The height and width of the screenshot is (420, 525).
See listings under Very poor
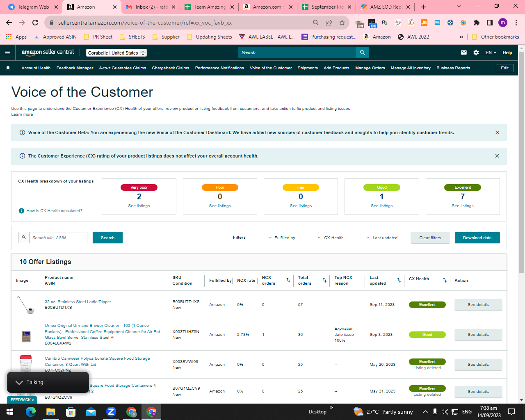pyautogui.click(x=139, y=206)
